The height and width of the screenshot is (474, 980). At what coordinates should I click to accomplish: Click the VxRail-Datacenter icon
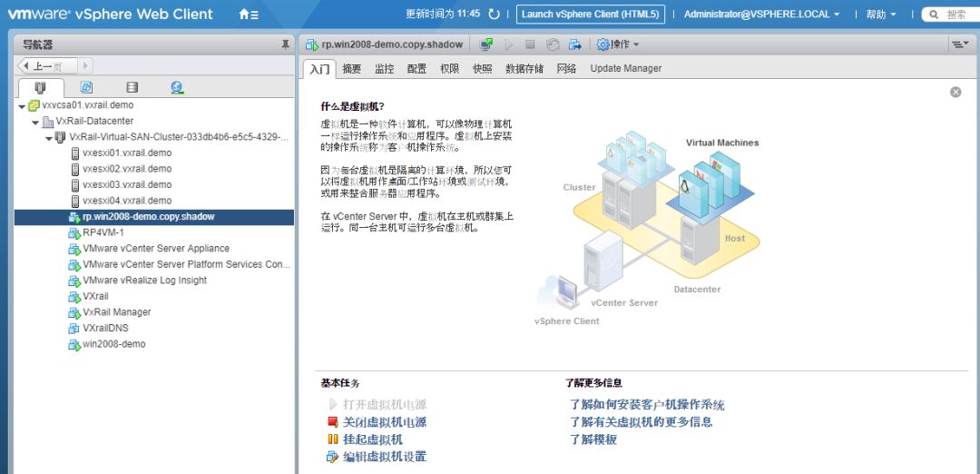(47, 122)
